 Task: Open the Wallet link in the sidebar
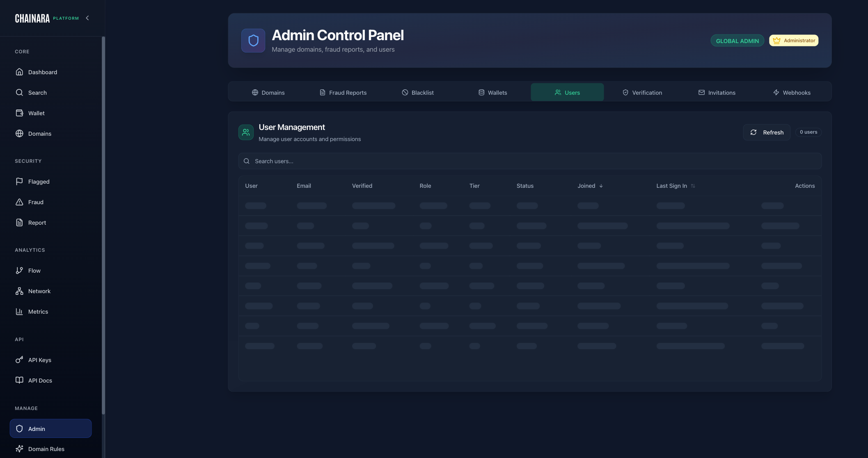pos(51,113)
